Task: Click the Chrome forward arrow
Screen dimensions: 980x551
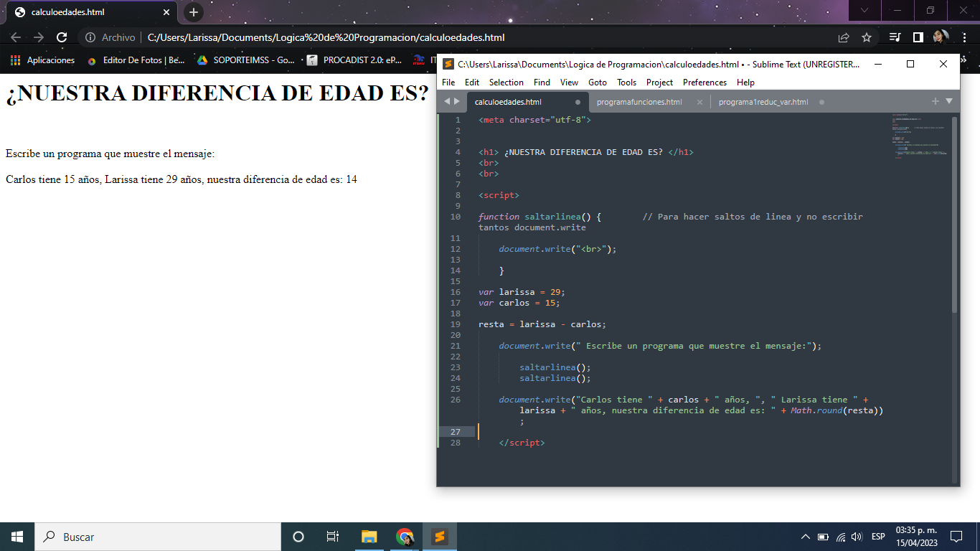Action: (39, 37)
